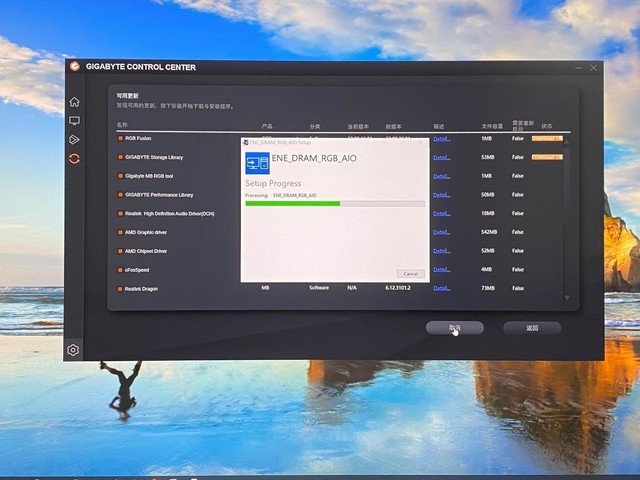Click the update list vertical scrollbar track

[567, 220]
